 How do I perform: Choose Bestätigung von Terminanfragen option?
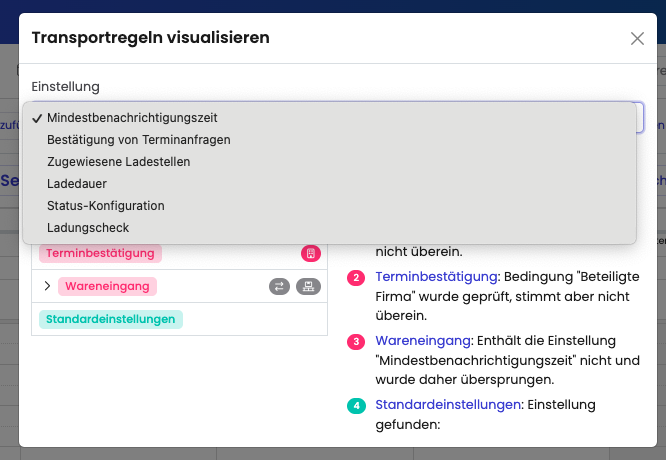tap(138, 140)
